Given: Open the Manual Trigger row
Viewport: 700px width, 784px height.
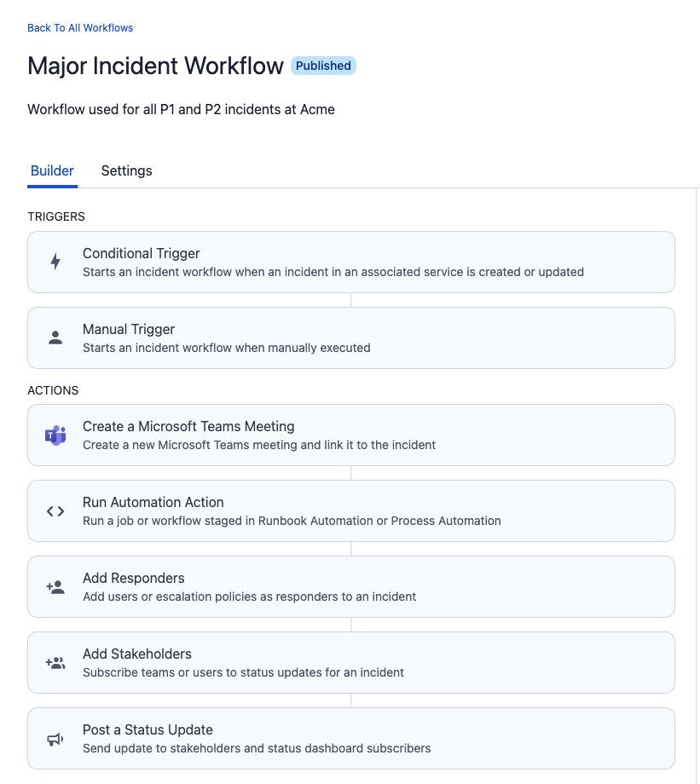Looking at the screenshot, I should (350, 337).
